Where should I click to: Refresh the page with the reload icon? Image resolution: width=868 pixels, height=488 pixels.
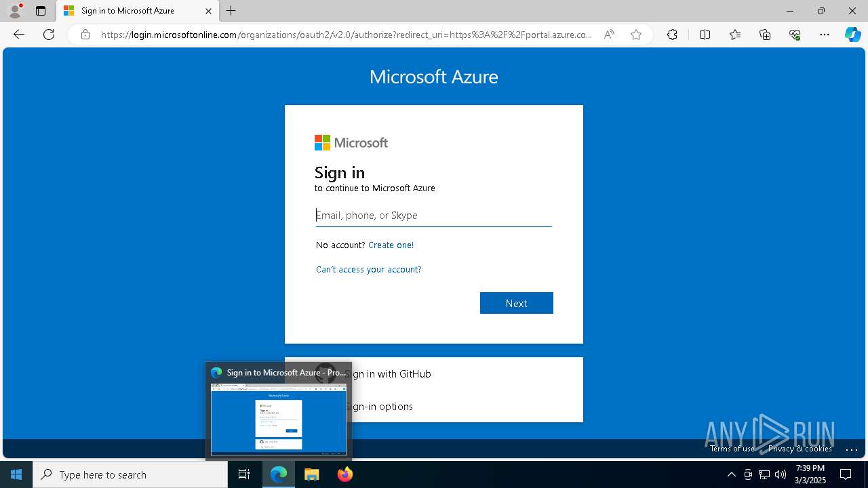49,35
